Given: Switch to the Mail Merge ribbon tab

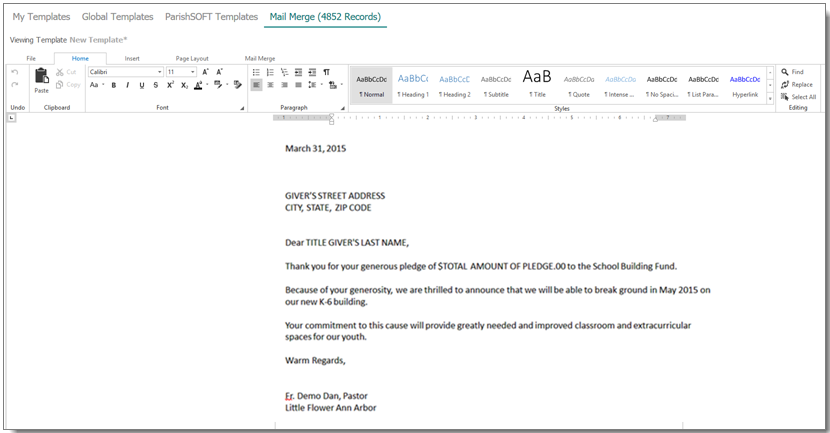Looking at the screenshot, I should click(x=260, y=58).
